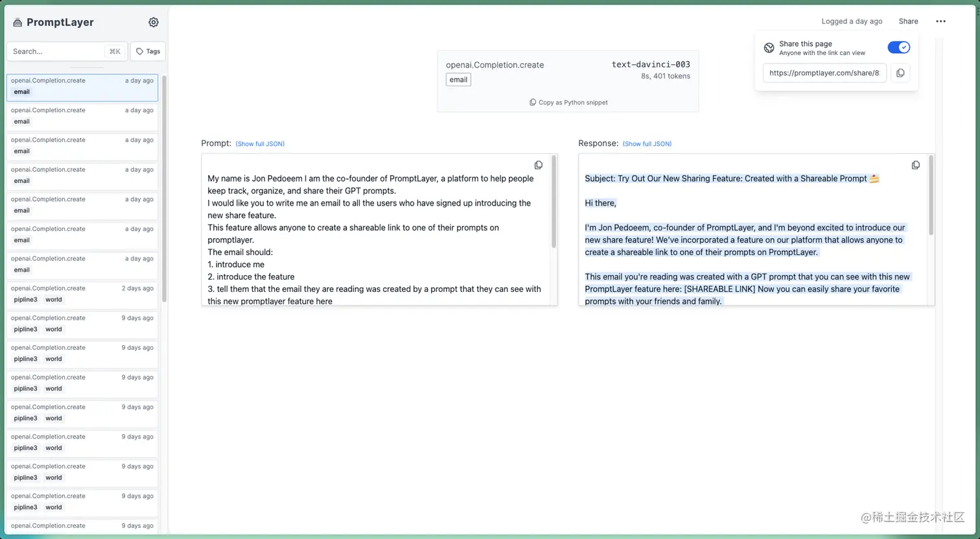Show full JSON for the Prompt
The height and width of the screenshot is (539, 980).
click(x=260, y=144)
